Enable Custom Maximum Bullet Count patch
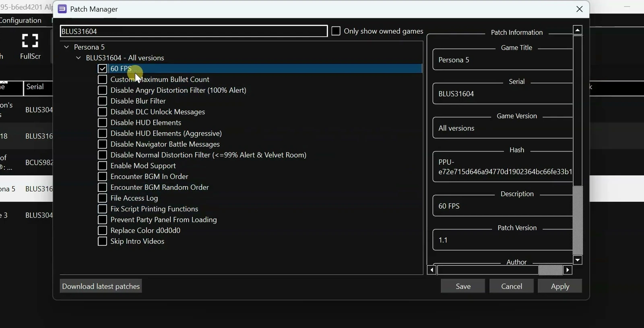This screenshot has width=644, height=328. pyautogui.click(x=102, y=80)
